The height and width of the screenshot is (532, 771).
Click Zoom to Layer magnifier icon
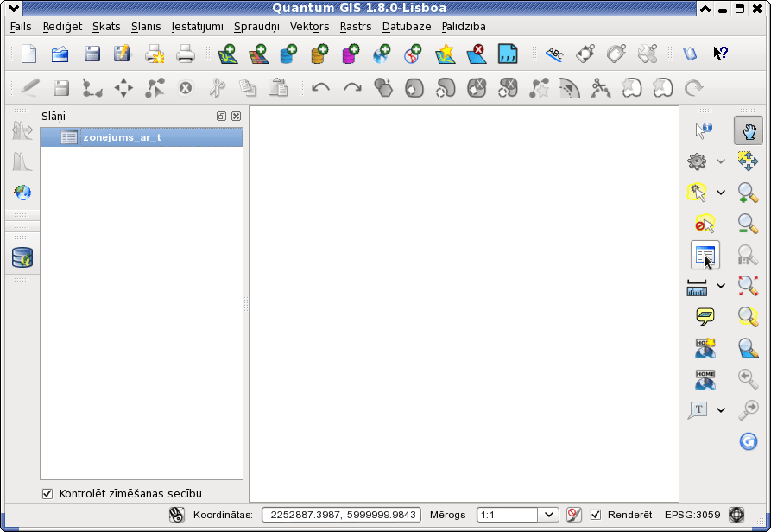click(748, 348)
